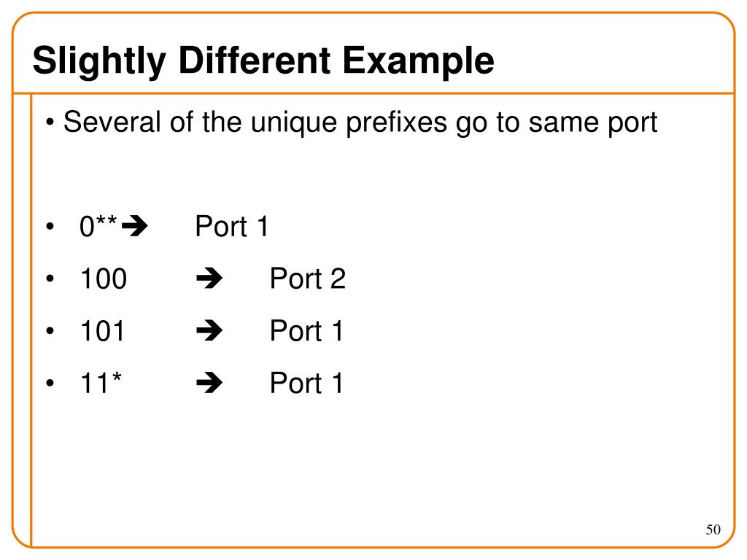The height and width of the screenshot is (560, 747).
Task: Click Port 2 in the 100 row
Action: coord(308,279)
